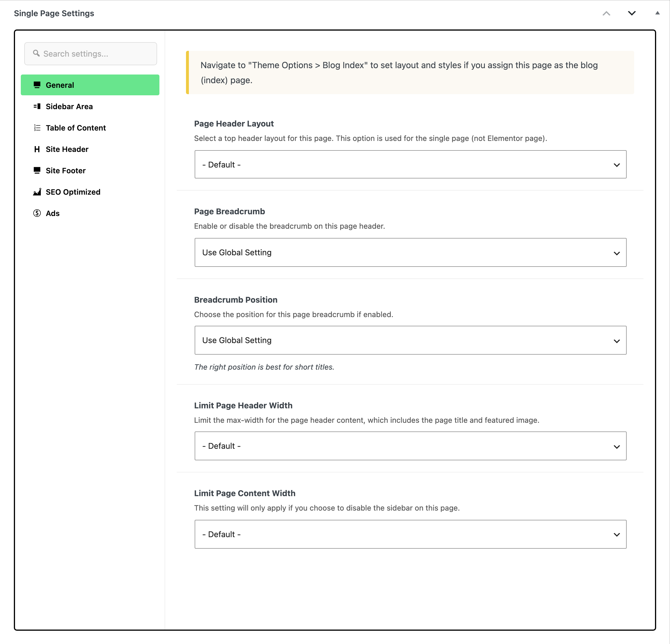Open the Breadcrumb Position dropdown
The image size is (670, 644).
pos(410,340)
